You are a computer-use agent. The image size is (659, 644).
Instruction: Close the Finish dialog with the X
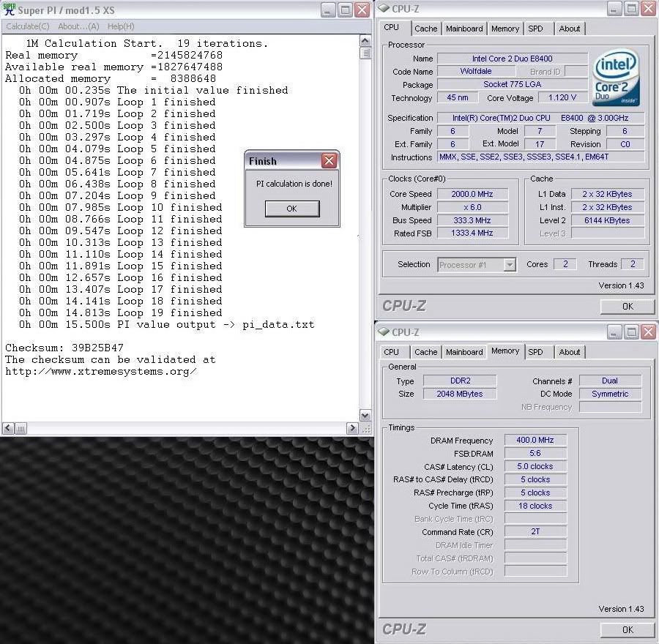[329, 160]
